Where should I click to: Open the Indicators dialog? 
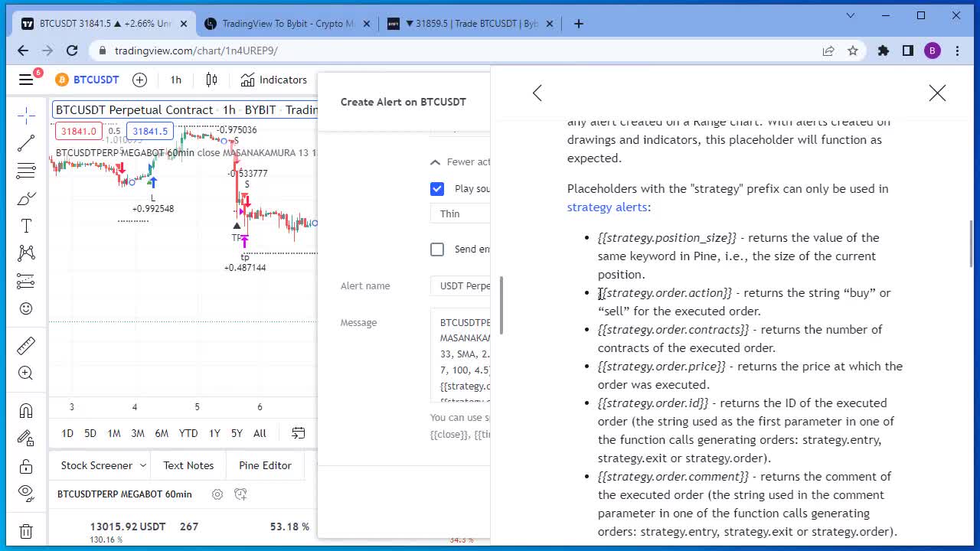[274, 80]
